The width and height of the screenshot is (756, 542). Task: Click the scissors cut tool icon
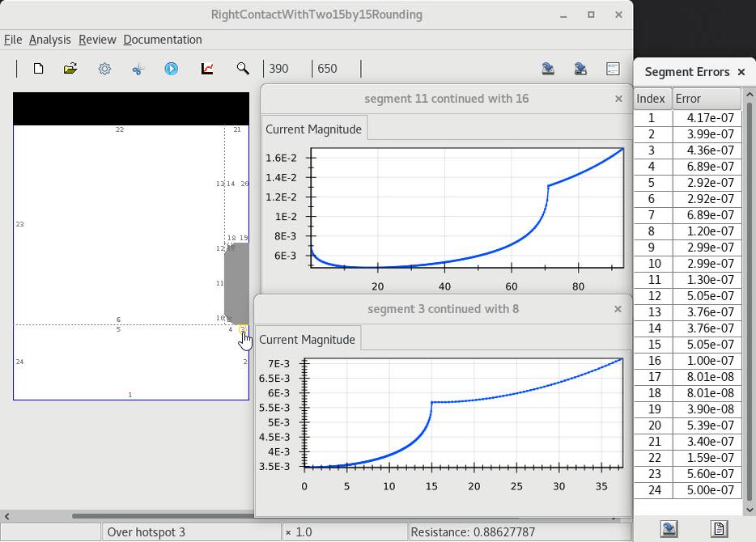point(138,69)
